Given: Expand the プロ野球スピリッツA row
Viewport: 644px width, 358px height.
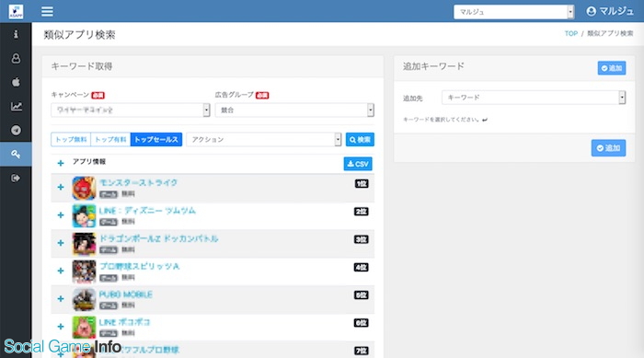Looking at the screenshot, I should [x=61, y=271].
